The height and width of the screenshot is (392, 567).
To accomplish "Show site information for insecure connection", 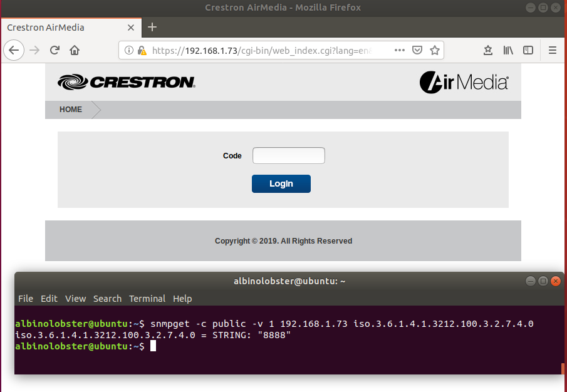I will pyautogui.click(x=135, y=51).
